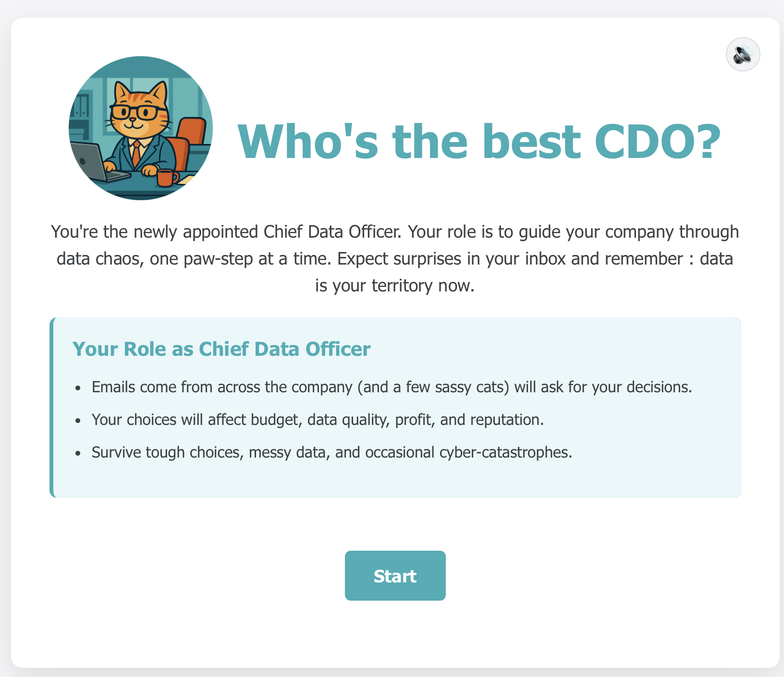Click the word "CDO?" in the title
Screen dimensions: 784x677
658,142
